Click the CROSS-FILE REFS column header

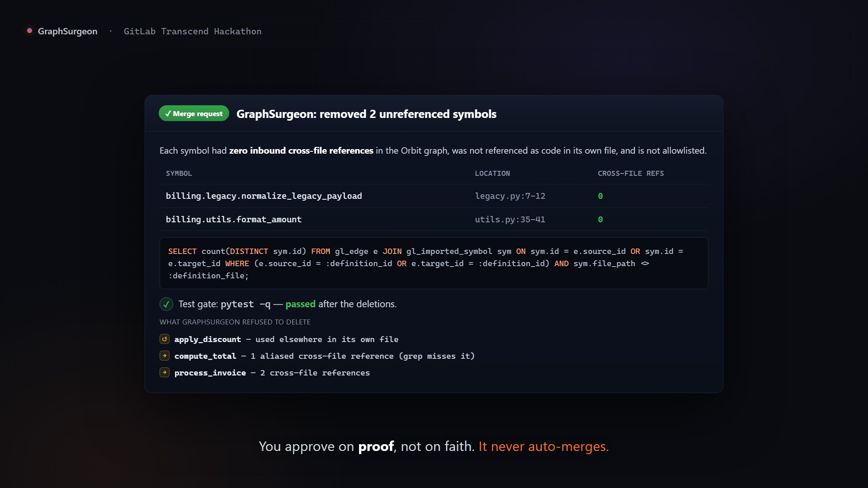pos(631,174)
